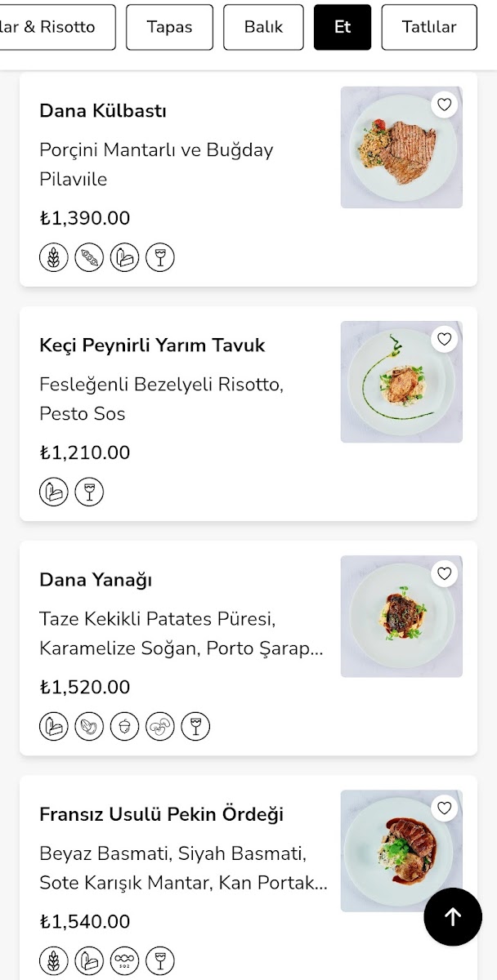Screen dimensions: 497x980
Task: Open the Balık category tab
Action: coord(263,27)
